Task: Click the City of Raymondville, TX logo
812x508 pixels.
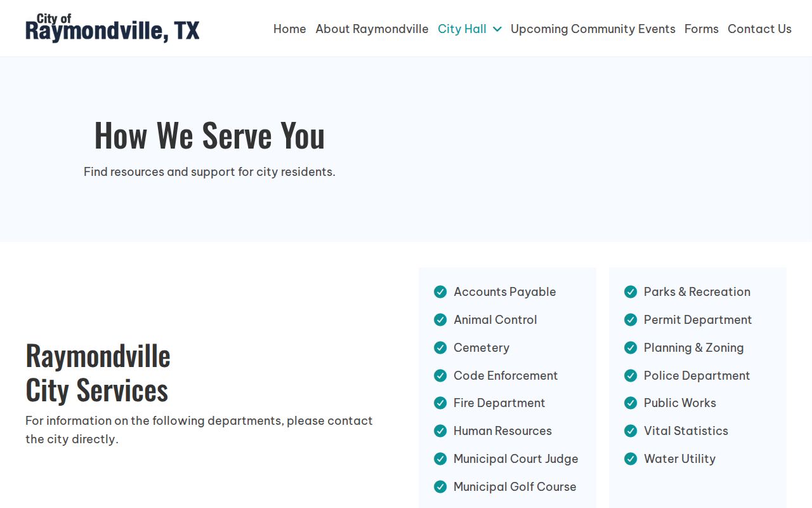Action: pos(112,28)
